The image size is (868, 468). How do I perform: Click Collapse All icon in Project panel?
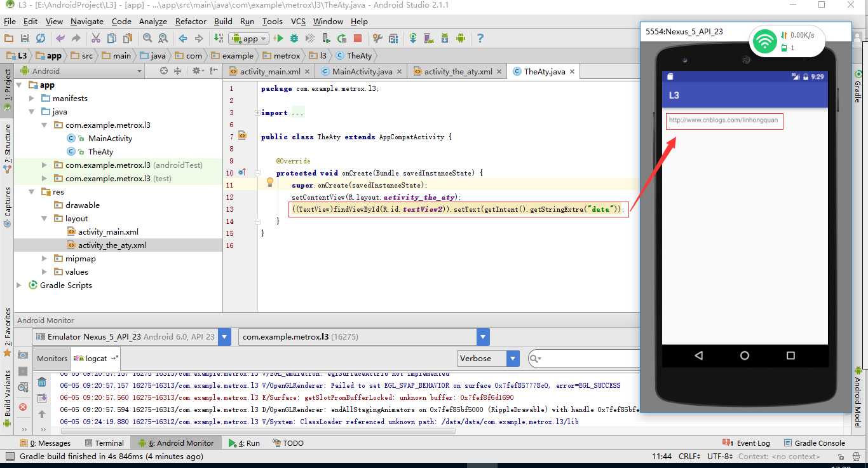179,71
